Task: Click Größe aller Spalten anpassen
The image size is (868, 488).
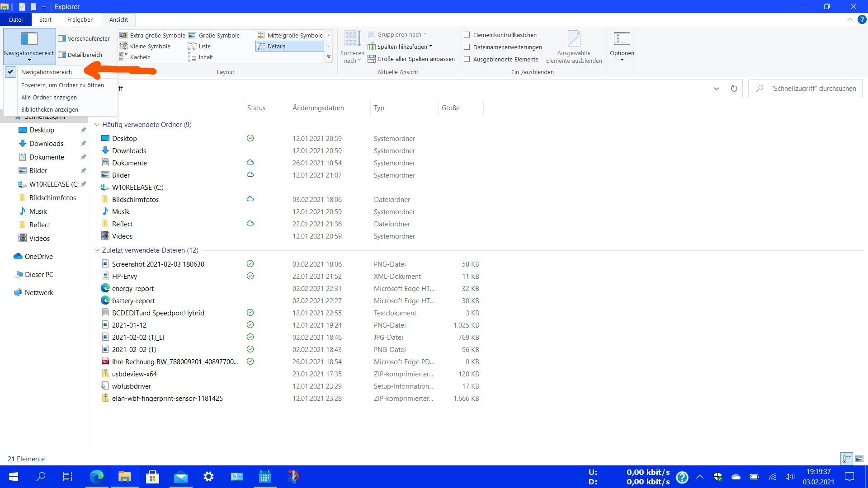Action: pos(412,59)
